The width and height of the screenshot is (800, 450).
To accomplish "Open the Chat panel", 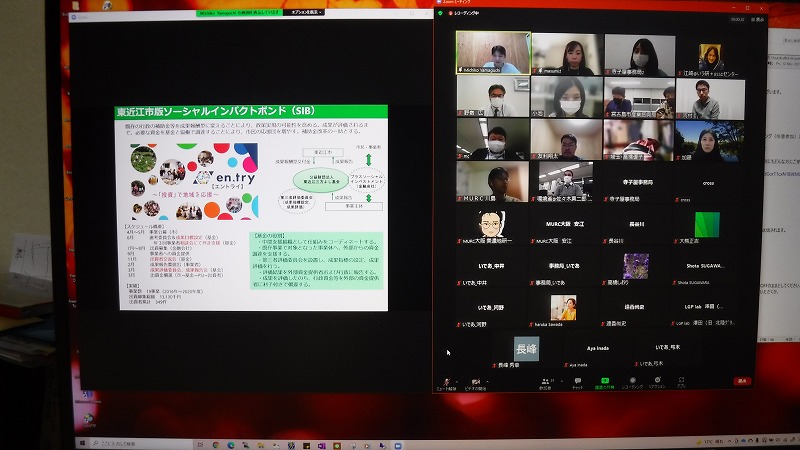I will pos(578,384).
